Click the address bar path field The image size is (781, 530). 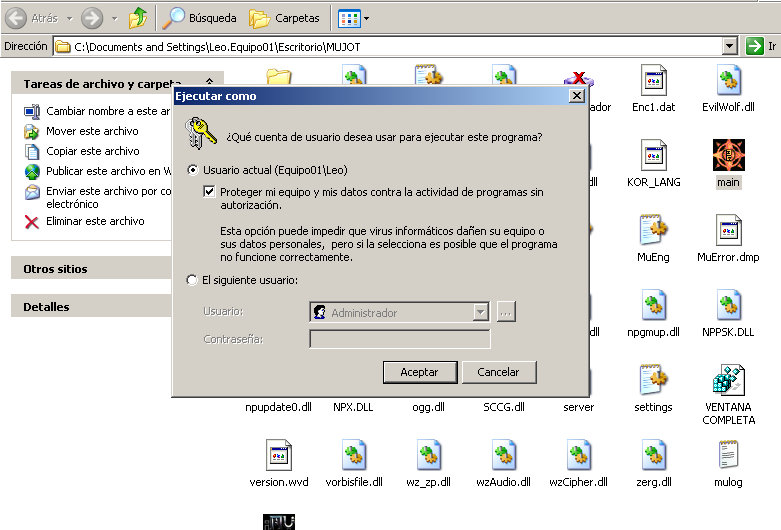[388, 46]
